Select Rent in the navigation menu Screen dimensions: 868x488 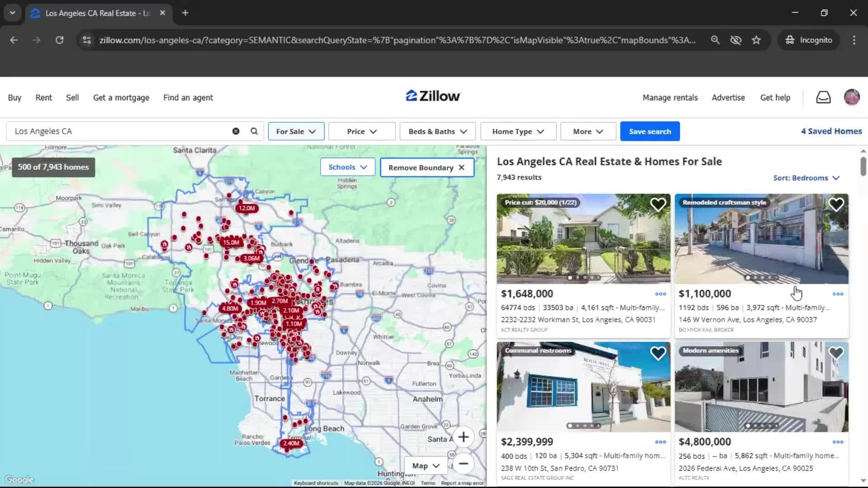[43, 97]
